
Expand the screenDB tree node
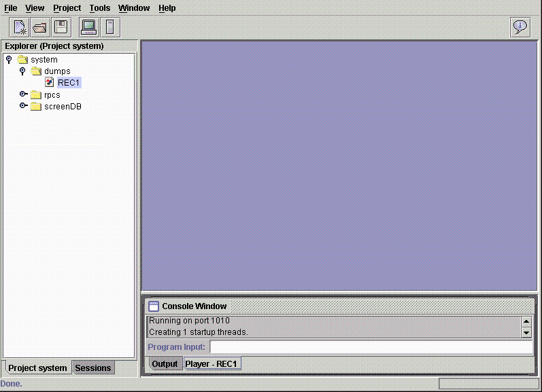point(23,105)
